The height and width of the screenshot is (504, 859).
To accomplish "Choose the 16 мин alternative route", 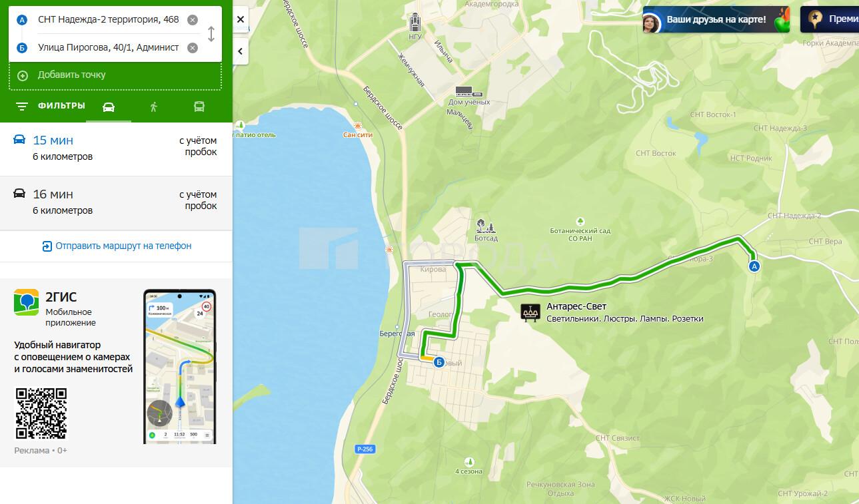I will tap(116, 202).
